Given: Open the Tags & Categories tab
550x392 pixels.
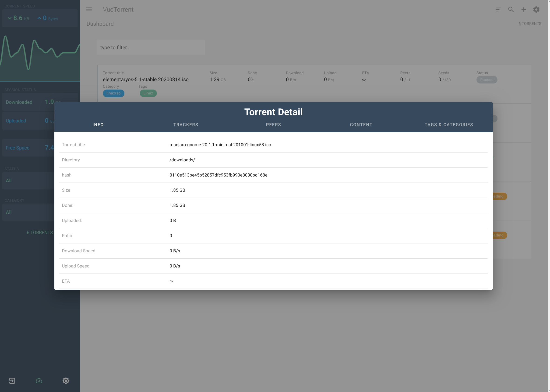Looking at the screenshot, I should coord(448,125).
